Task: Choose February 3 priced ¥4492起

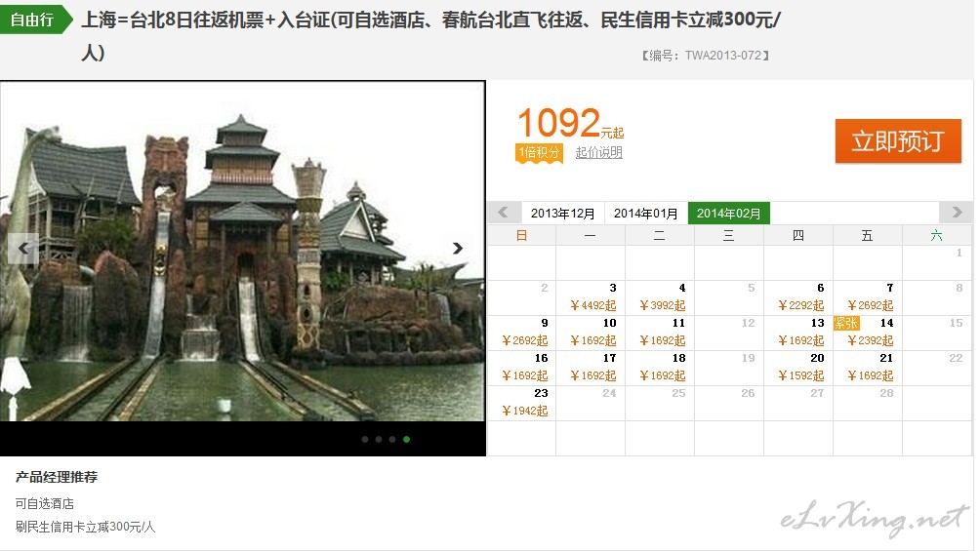Action: [591, 297]
